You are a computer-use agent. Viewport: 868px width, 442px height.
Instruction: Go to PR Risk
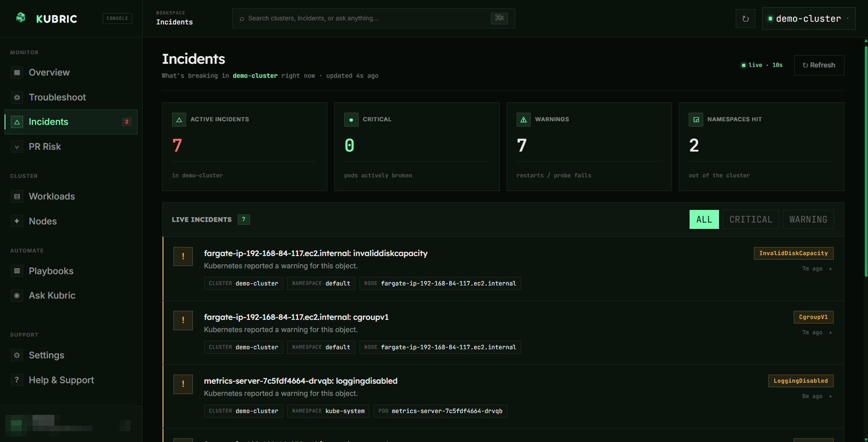pyautogui.click(x=71, y=147)
